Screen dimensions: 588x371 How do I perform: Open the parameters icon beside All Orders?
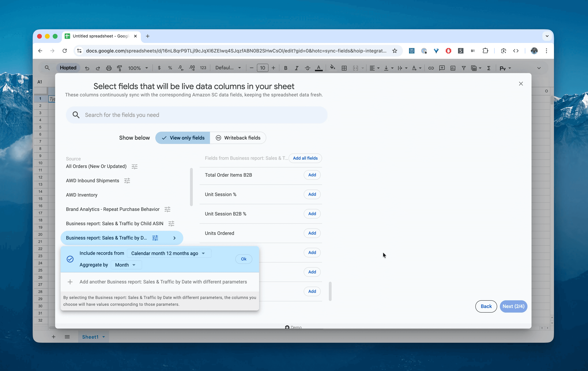pyautogui.click(x=135, y=166)
